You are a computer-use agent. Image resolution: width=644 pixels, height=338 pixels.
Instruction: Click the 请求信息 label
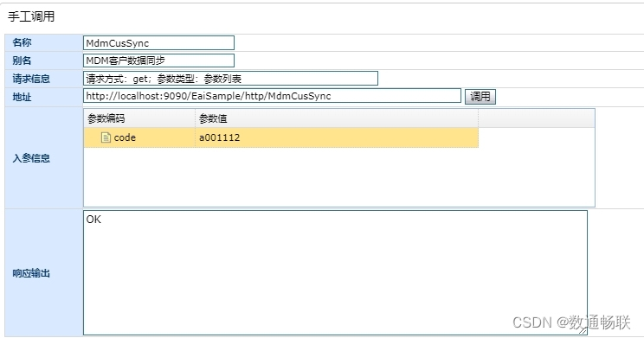click(31, 79)
